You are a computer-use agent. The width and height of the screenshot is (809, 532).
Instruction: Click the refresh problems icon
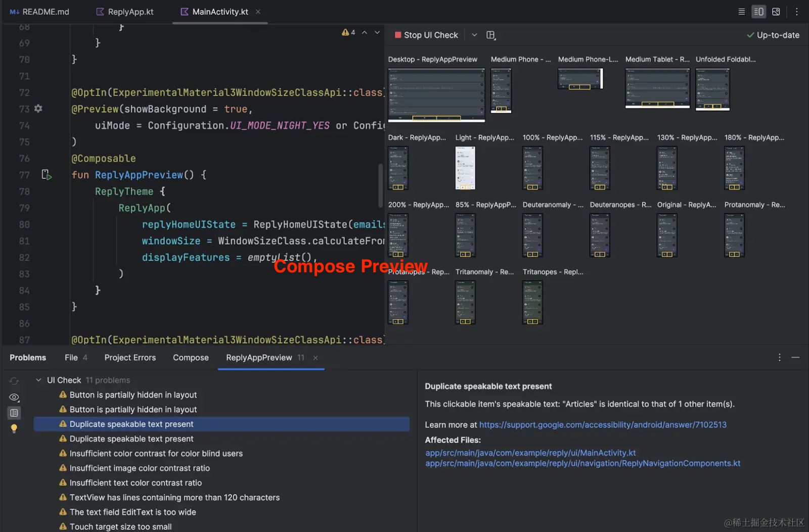tap(14, 381)
